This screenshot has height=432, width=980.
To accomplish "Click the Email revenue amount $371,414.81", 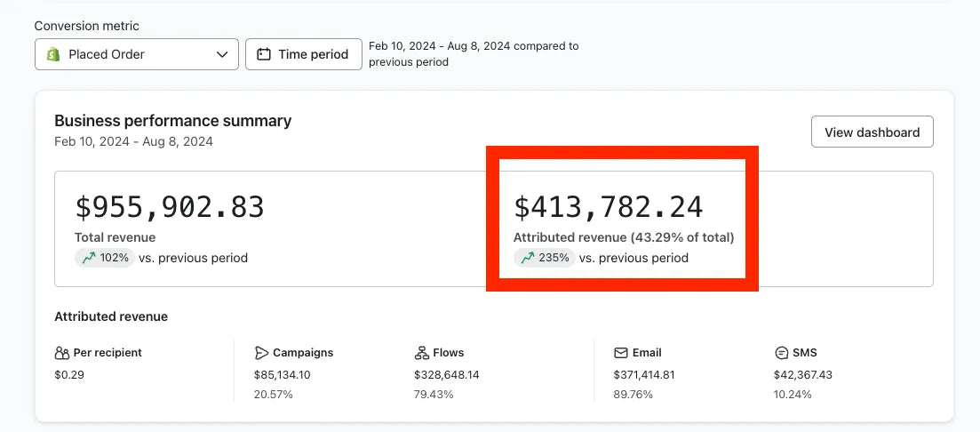I will (644, 375).
